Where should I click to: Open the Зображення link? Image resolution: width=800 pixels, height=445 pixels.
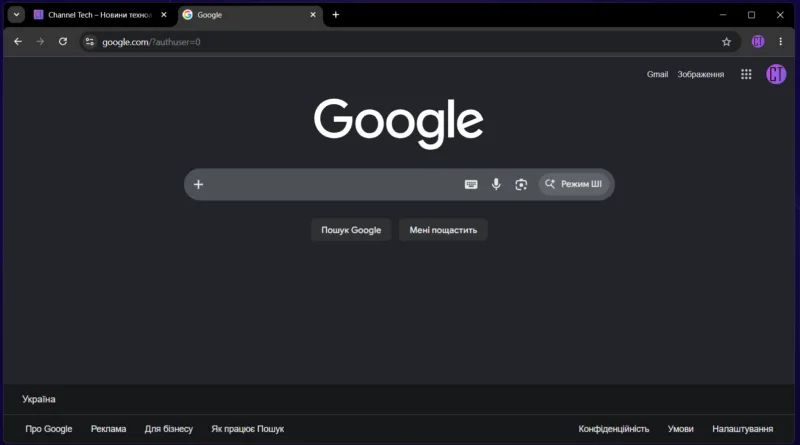coord(701,75)
